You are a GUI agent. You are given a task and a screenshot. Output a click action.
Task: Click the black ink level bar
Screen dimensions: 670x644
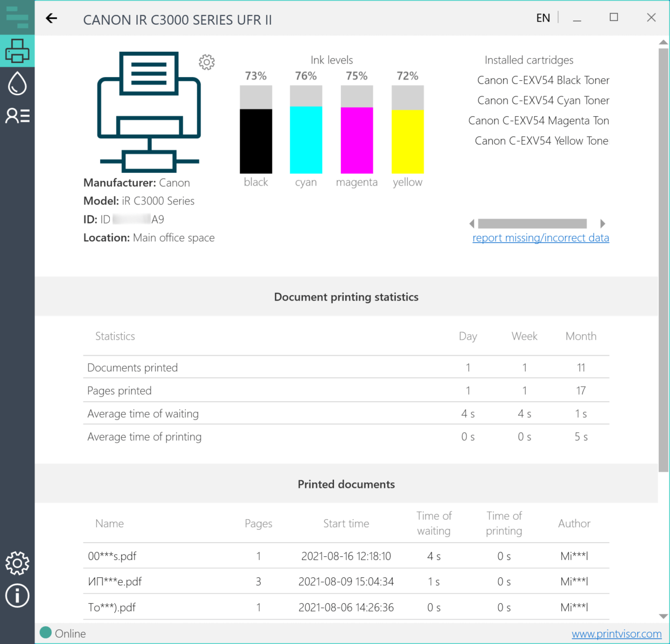point(256,141)
